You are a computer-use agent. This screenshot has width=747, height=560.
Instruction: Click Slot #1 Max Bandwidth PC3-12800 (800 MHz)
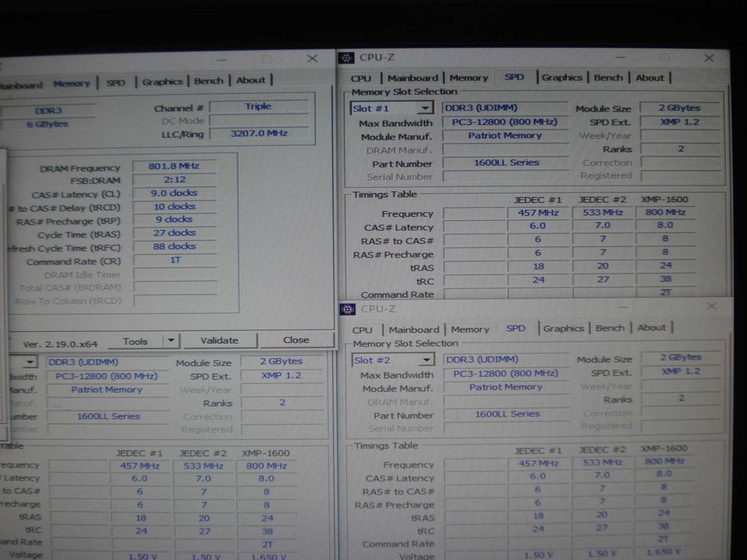point(504,122)
